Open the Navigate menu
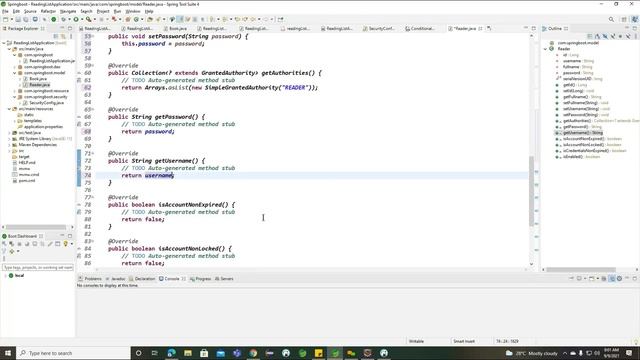This screenshot has width=640, height=360. [68, 11]
